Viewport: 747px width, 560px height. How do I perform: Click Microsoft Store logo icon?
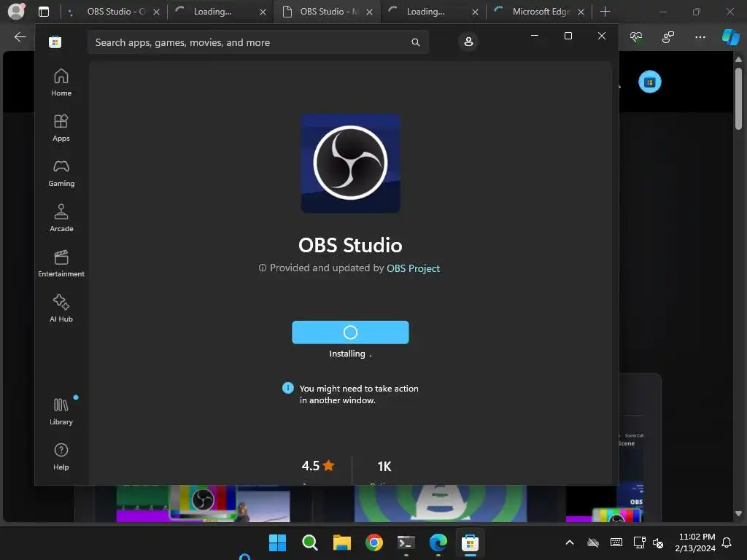pos(55,42)
